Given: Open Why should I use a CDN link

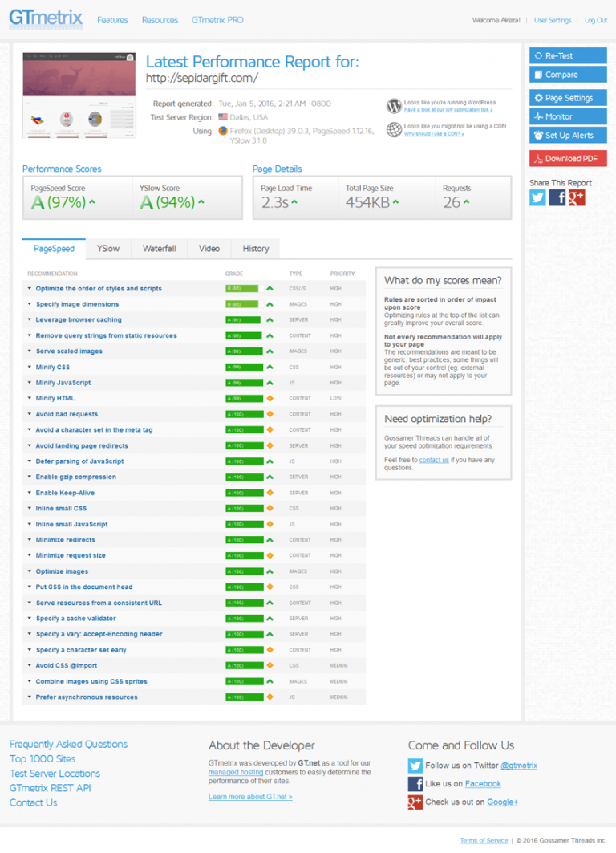Looking at the screenshot, I should [x=434, y=134].
